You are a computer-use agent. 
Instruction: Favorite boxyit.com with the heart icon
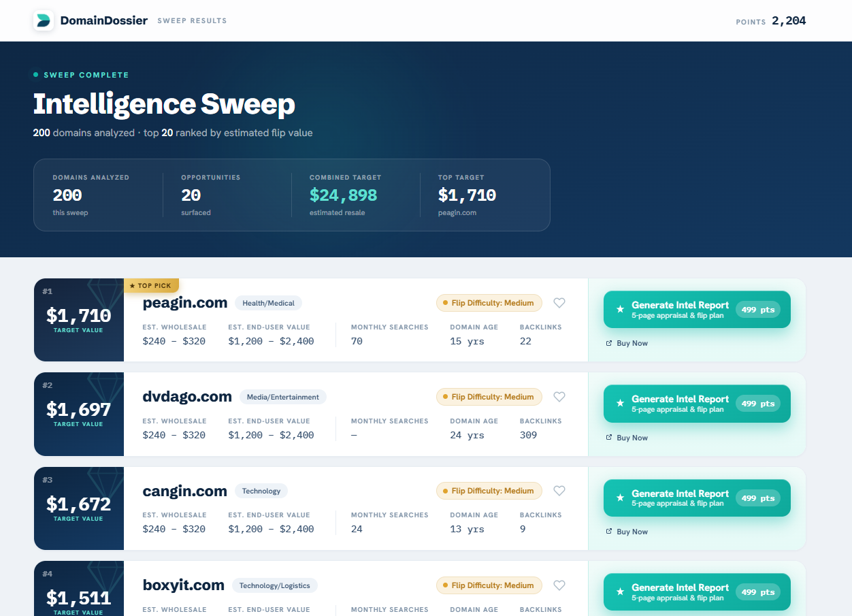pos(559,585)
